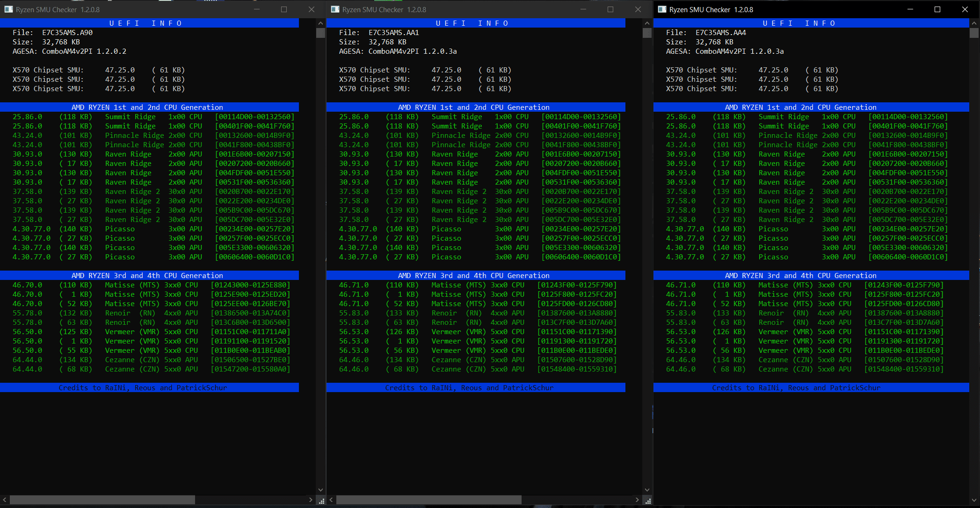Click the scroll-left arrow in the middle window
This screenshot has height=508, width=980.
pyautogui.click(x=331, y=500)
